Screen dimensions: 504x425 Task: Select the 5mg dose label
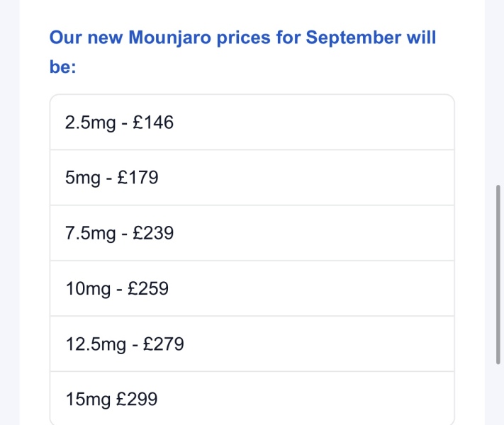[x=83, y=178]
